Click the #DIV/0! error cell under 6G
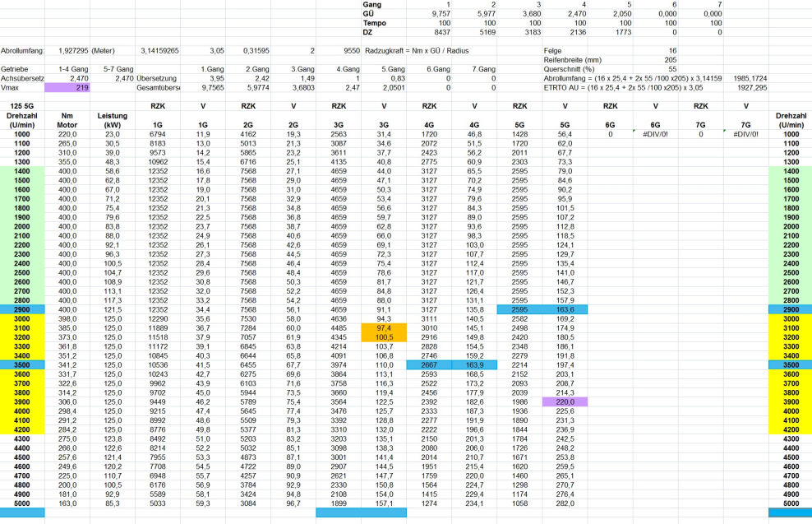812x524 pixels. [x=656, y=134]
